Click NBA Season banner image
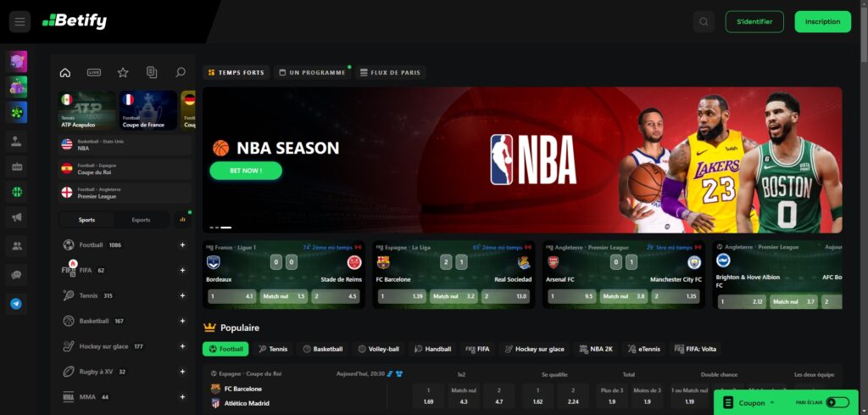Viewport: 868px width, 415px height. [522, 160]
